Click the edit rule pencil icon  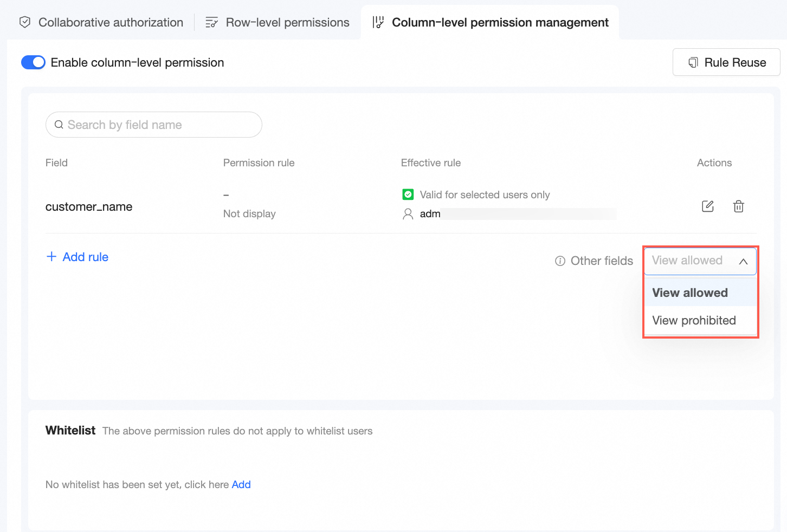pos(708,206)
